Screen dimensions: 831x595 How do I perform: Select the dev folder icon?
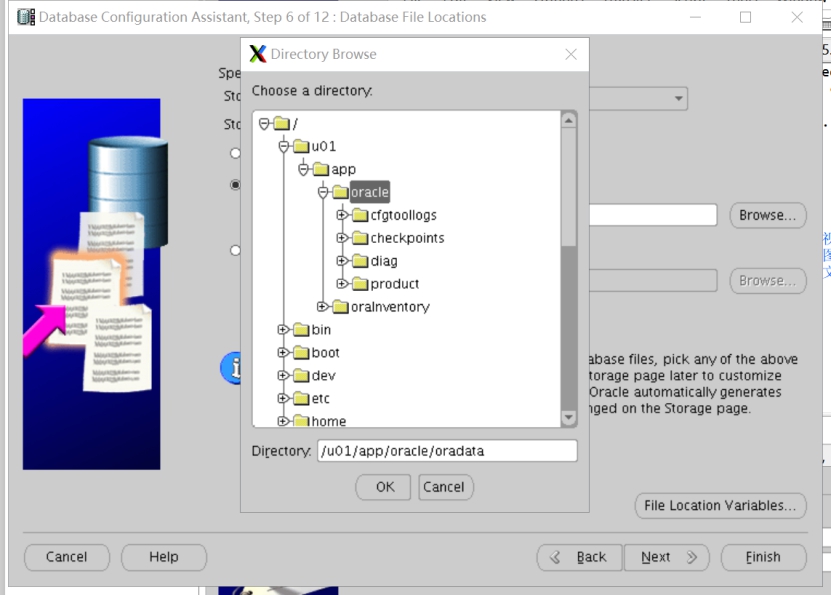click(301, 375)
